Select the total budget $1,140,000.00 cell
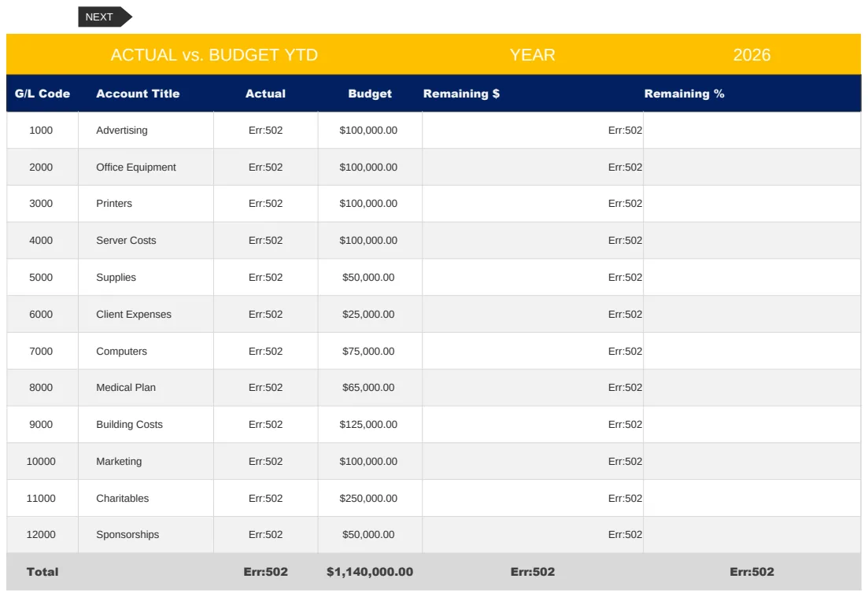This screenshot has height=597, width=868. pyautogui.click(x=370, y=572)
